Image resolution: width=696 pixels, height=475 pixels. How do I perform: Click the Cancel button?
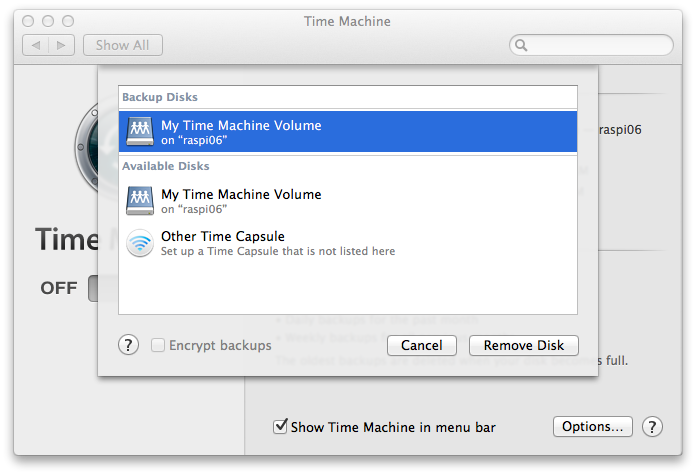coord(422,345)
